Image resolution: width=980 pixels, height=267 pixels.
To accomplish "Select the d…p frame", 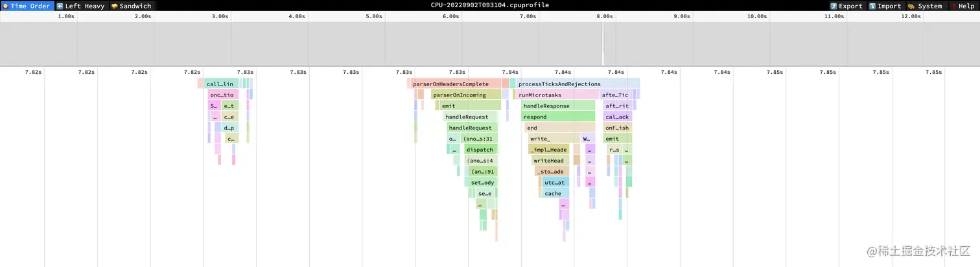I will tap(230, 128).
